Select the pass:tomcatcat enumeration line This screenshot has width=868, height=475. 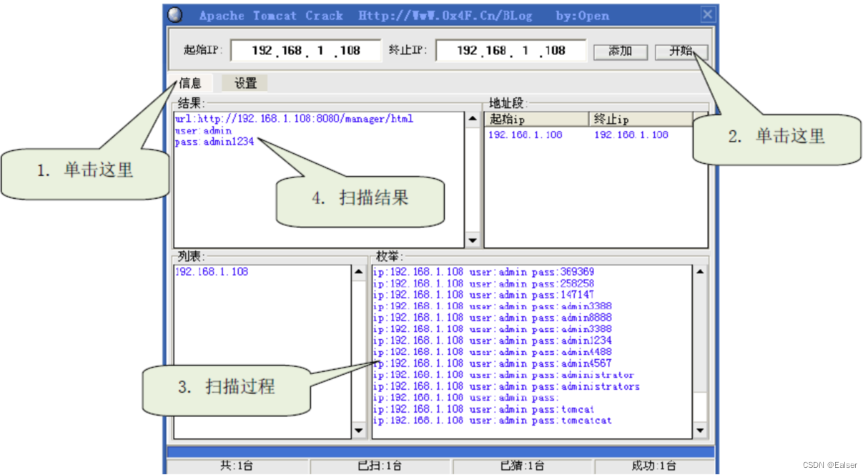click(493, 421)
